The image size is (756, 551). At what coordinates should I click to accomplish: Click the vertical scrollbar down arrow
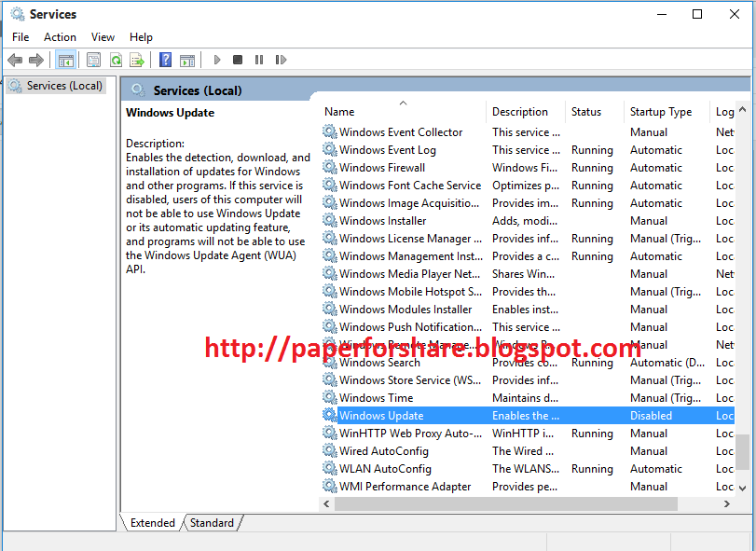[743, 489]
